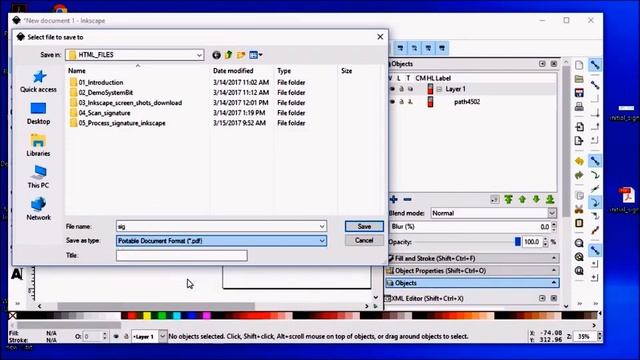Image resolution: width=640 pixels, height=360 pixels.
Task: Click the Title input field
Action: (x=182, y=256)
